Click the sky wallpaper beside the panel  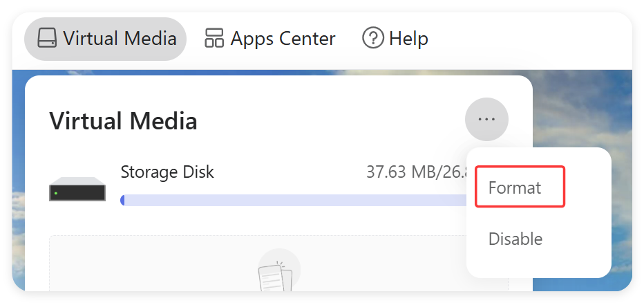pos(580,111)
